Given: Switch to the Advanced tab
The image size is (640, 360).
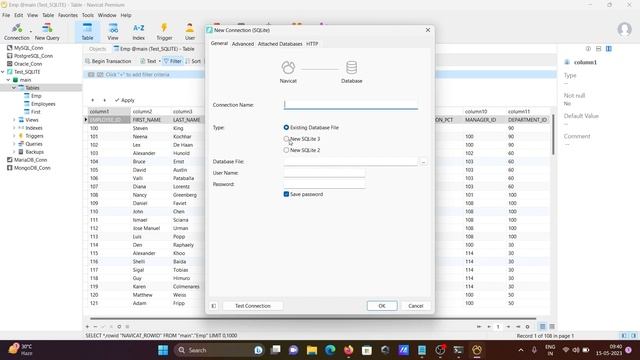Looking at the screenshot, I should click(243, 44).
